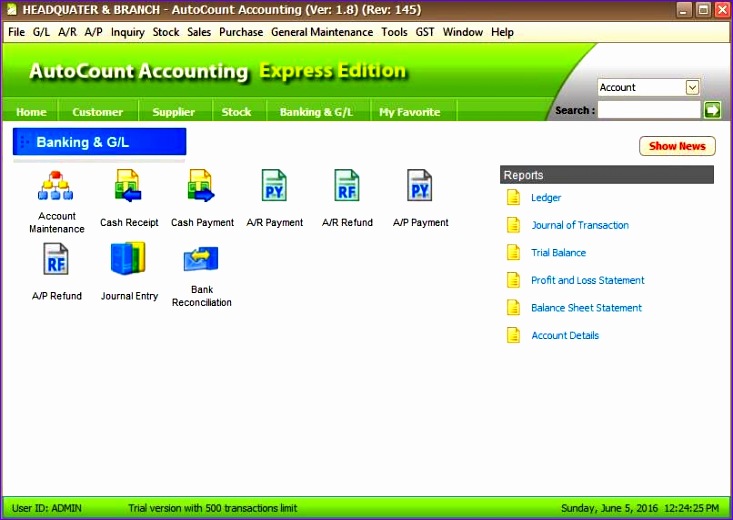Open the A/P Refund icon
The width and height of the screenshot is (733, 520).
click(56, 259)
